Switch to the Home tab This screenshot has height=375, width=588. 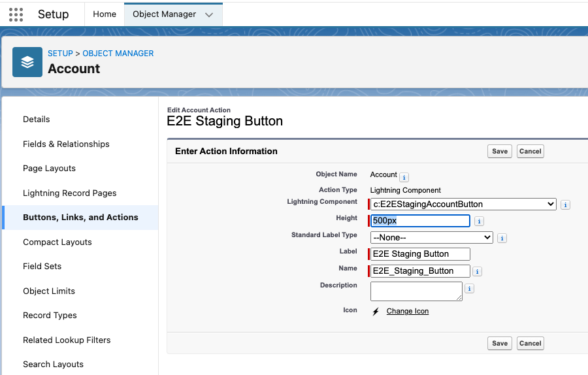[105, 14]
